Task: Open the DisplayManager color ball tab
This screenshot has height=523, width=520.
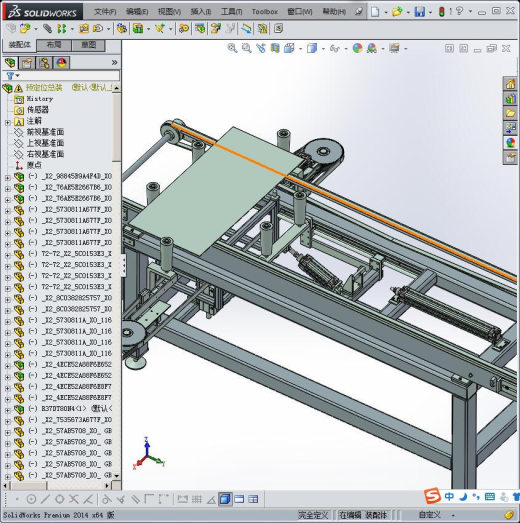Action: pyautogui.click(x=61, y=63)
